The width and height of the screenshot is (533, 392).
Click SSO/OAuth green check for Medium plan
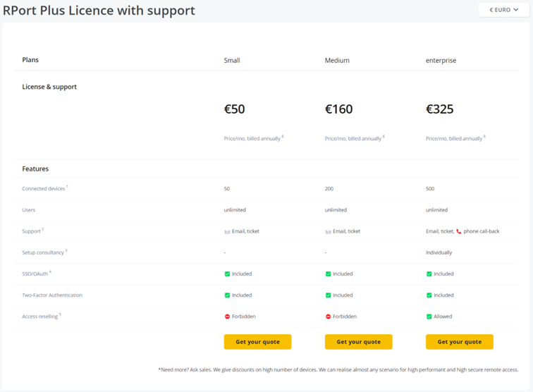[328, 274]
